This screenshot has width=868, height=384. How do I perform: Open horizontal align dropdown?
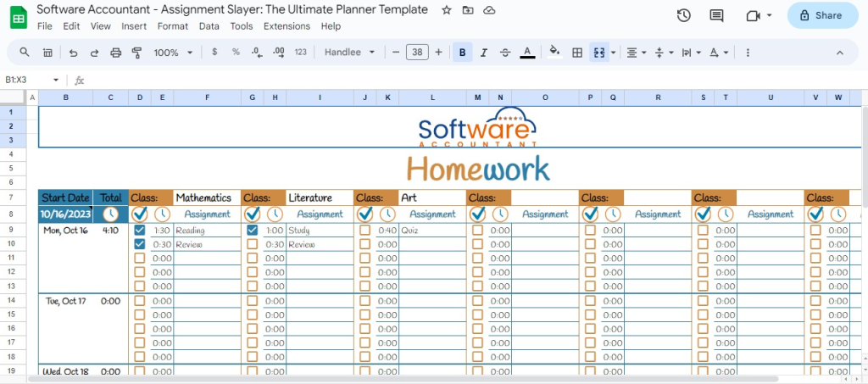click(x=637, y=53)
